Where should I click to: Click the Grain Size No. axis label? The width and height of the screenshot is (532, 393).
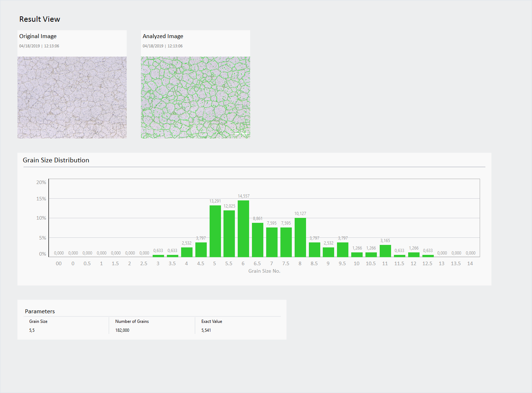pos(264,271)
